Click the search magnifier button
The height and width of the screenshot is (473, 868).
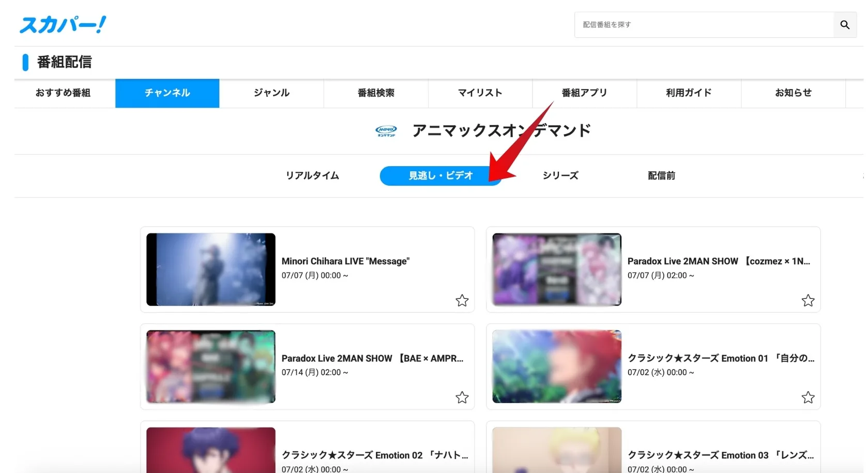click(x=845, y=25)
